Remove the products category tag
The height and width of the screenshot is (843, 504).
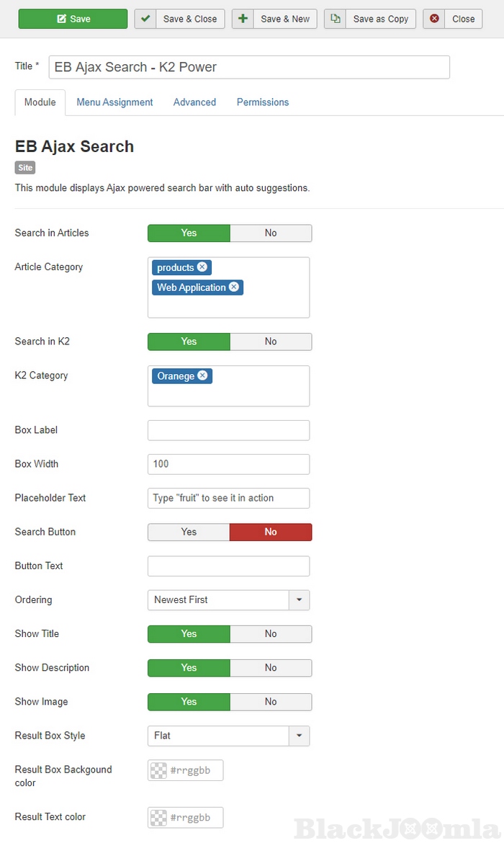tap(202, 267)
